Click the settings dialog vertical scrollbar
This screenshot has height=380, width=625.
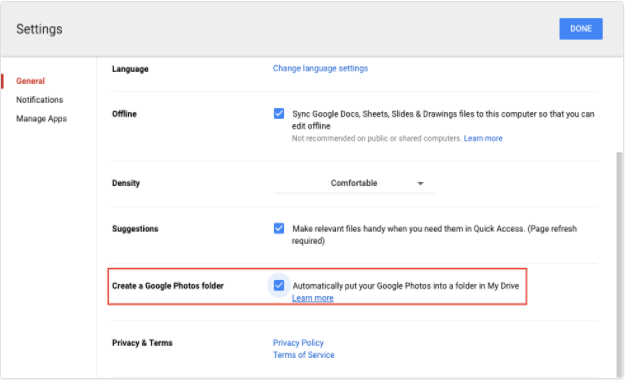(619, 263)
